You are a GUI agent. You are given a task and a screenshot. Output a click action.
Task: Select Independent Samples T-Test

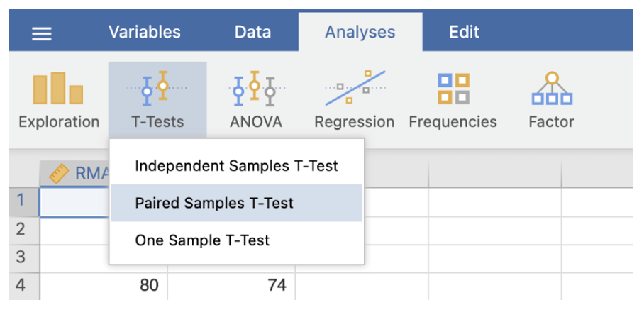(x=236, y=166)
